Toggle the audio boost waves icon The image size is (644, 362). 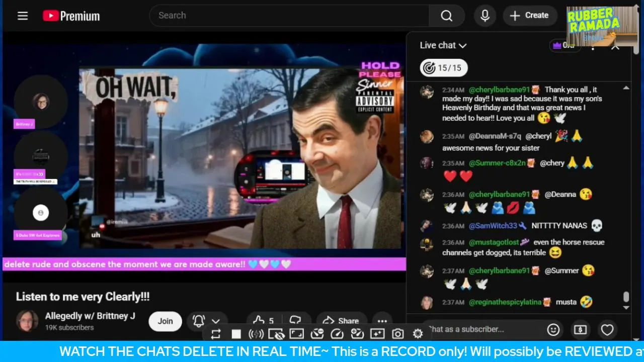(x=256, y=334)
